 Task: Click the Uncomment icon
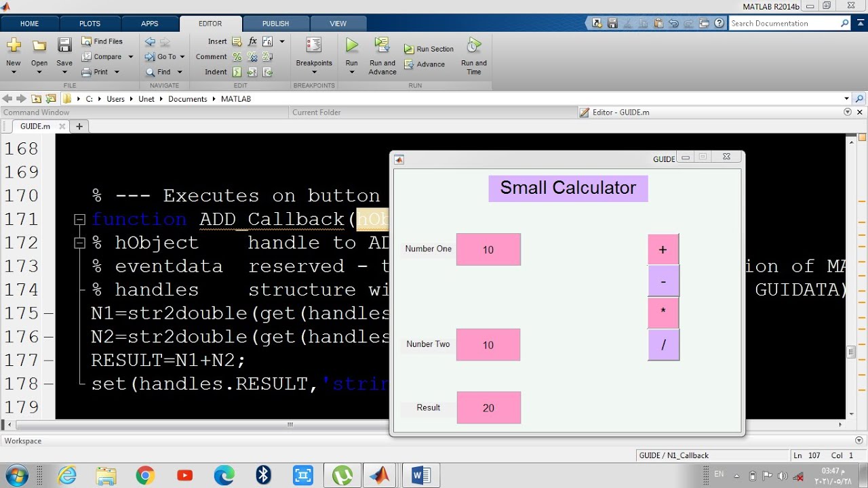[252, 57]
